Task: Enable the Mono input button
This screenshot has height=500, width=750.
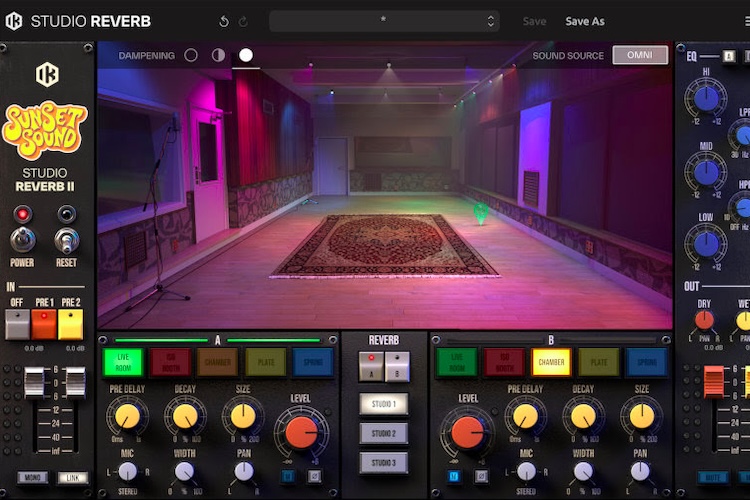Action: click(33, 478)
